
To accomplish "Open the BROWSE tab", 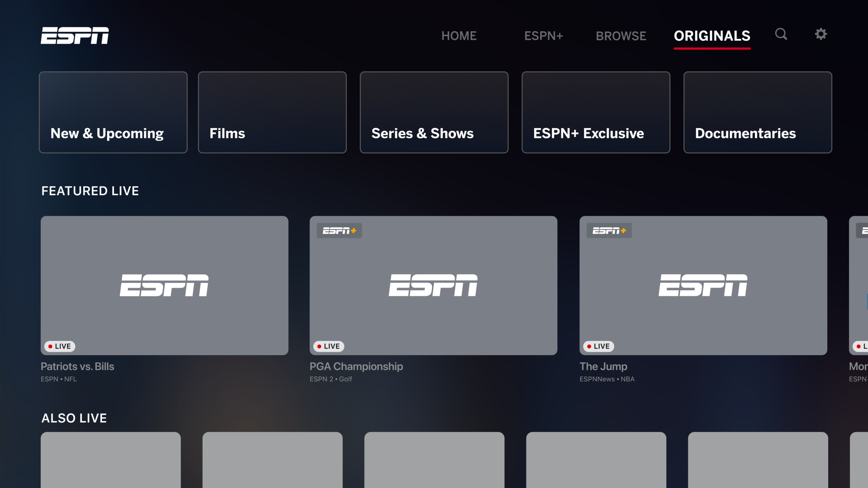I will [621, 36].
